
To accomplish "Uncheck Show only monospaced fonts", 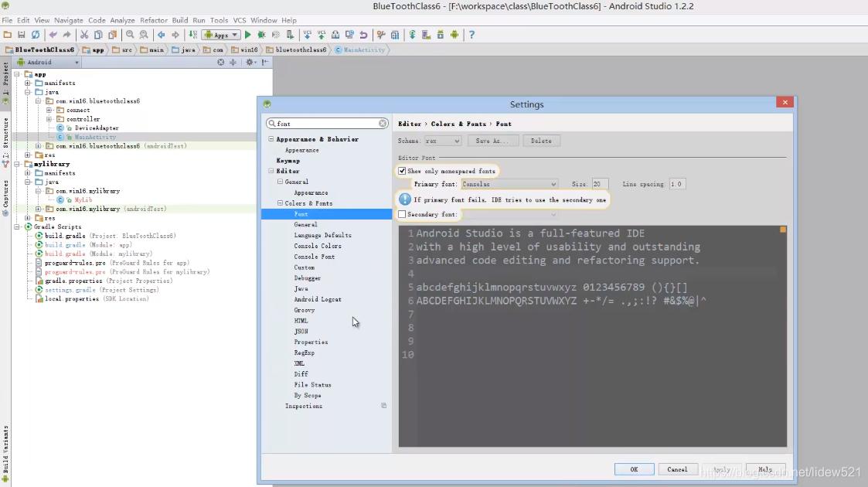I will point(402,171).
